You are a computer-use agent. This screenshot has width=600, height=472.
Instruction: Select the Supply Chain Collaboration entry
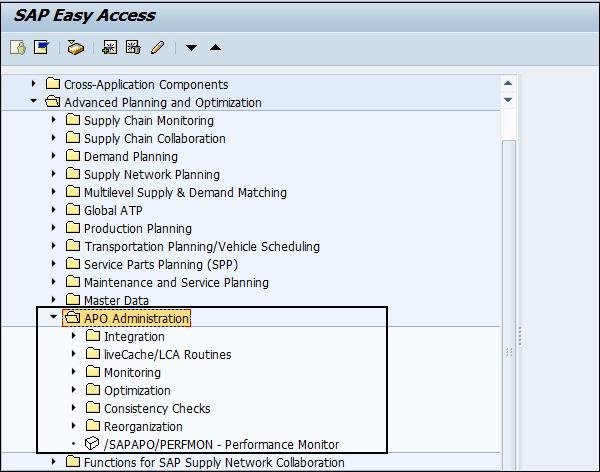coord(155,139)
